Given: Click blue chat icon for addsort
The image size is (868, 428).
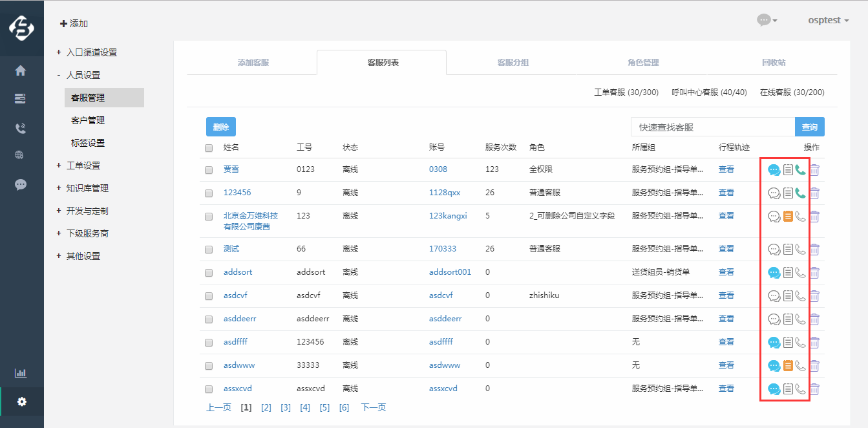Looking at the screenshot, I should pyautogui.click(x=774, y=273).
